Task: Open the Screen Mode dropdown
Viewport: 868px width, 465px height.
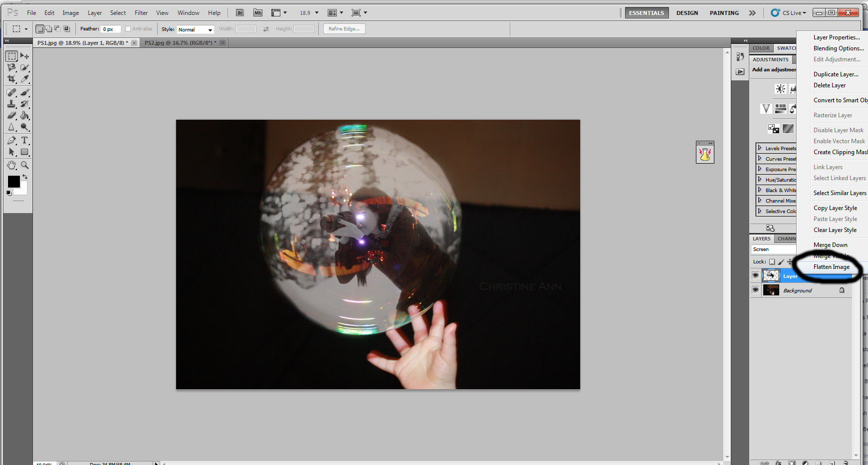Action: point(359,13)
